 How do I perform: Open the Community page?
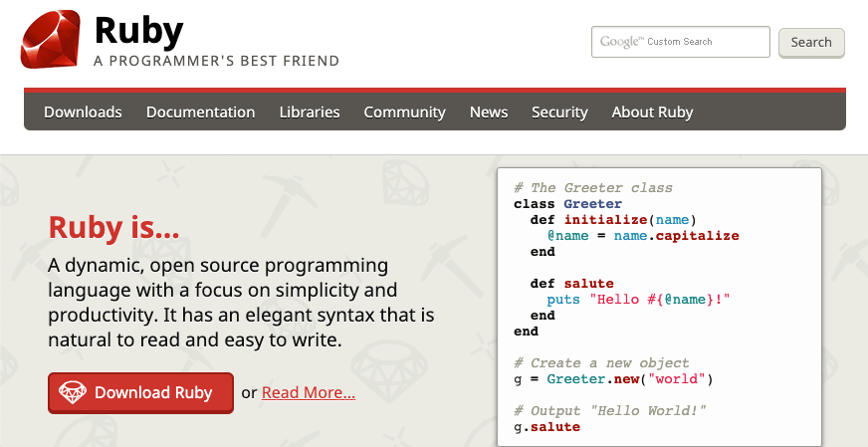405,112
